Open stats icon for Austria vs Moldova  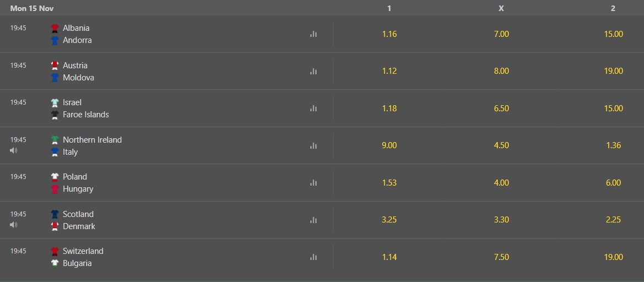coord(313,72)
